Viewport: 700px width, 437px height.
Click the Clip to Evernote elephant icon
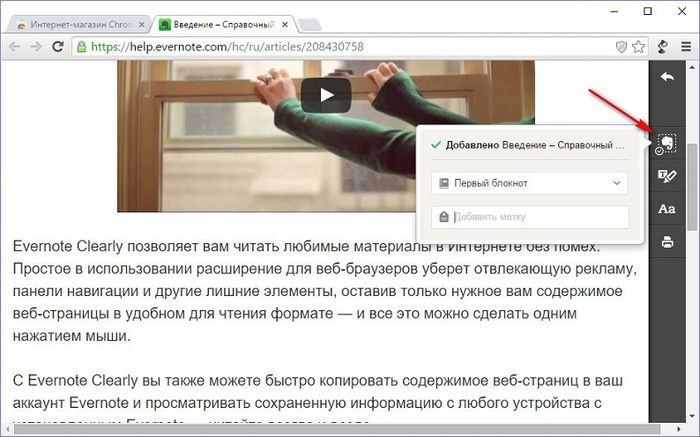pos(667,143)
